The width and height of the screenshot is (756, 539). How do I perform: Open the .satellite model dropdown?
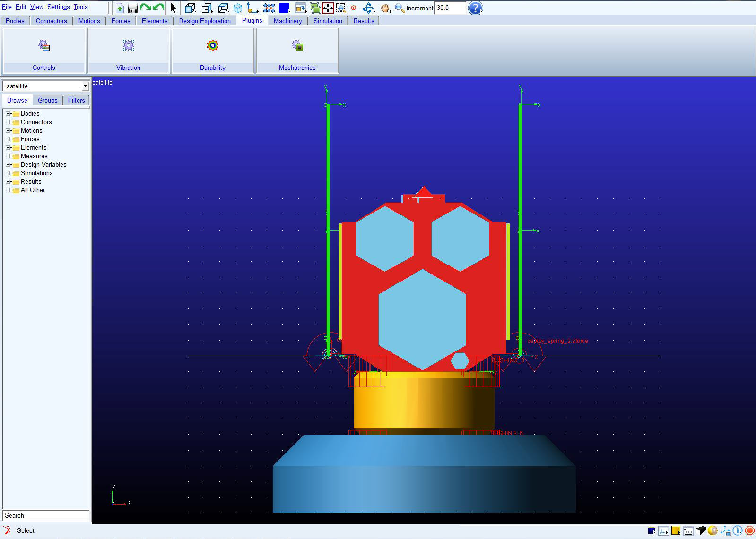[x=45, y=86]
